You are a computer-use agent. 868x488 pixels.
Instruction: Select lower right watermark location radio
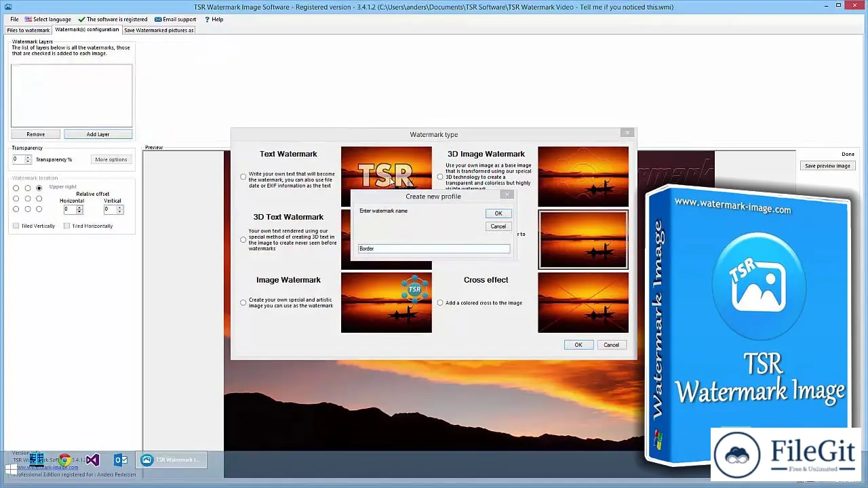click(x=39, y=209)
